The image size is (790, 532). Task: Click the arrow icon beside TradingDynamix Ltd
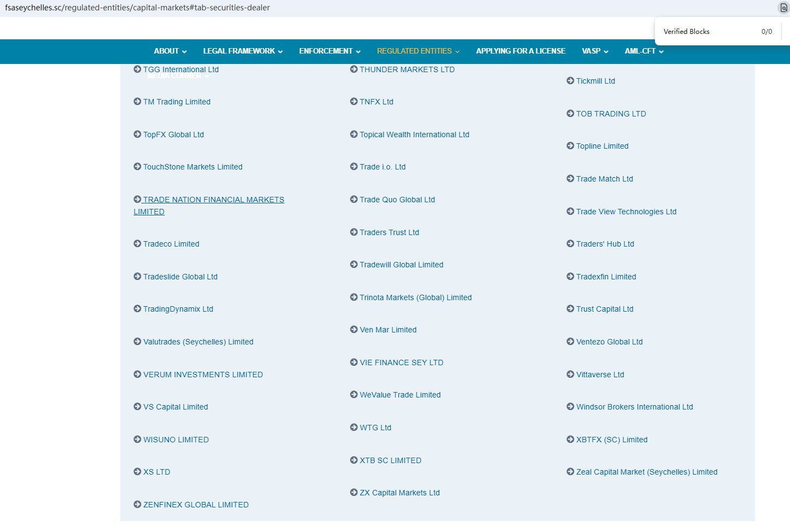click(x=137, y=308)
